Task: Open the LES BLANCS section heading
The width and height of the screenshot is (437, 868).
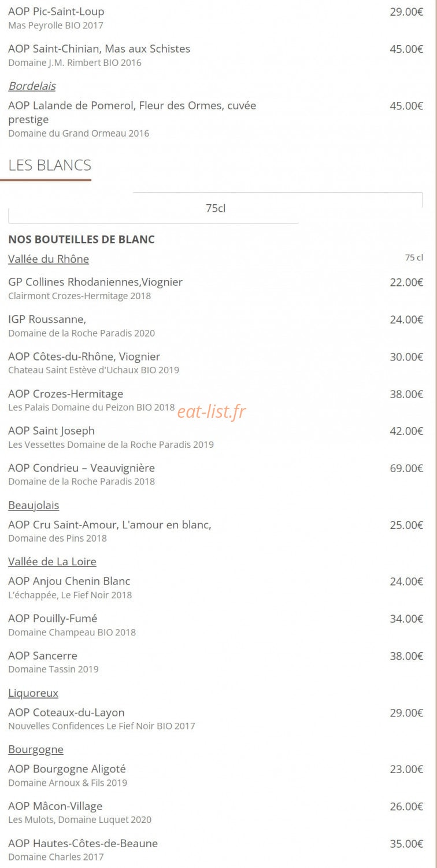Action: [x=50, y=165]
